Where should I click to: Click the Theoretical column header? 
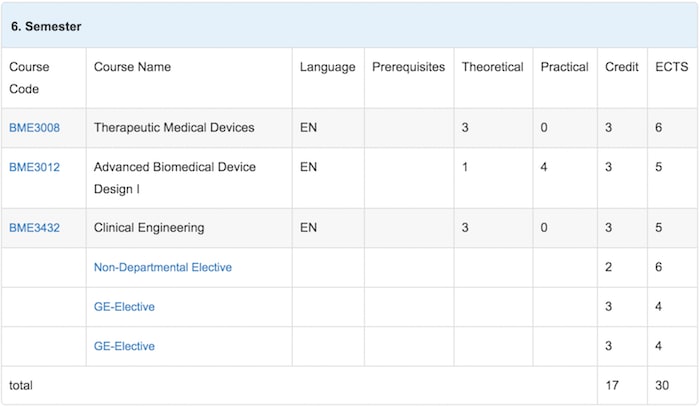click(x=492, y=67)
